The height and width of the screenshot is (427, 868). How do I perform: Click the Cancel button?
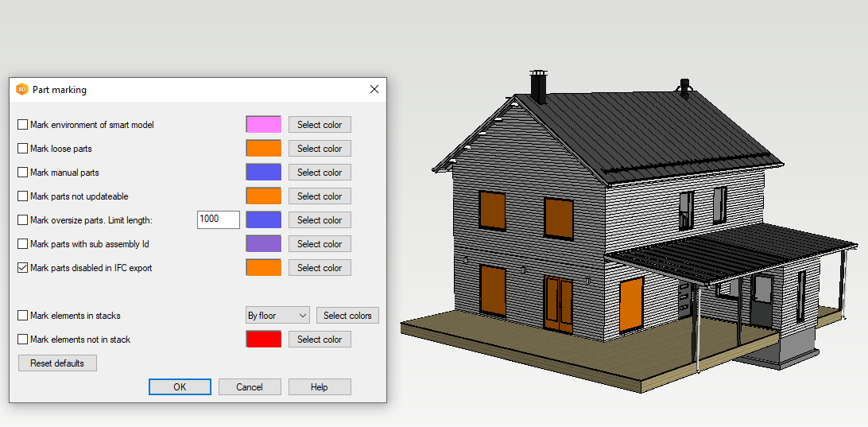coord(250,387)
